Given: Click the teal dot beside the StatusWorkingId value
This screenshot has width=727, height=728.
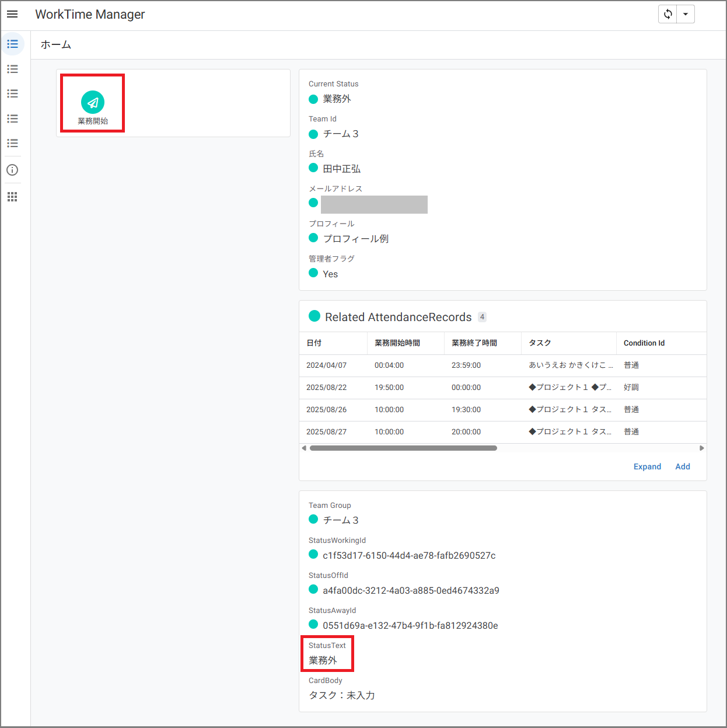Looking at the screenshot, I should (x=313, y=554).
